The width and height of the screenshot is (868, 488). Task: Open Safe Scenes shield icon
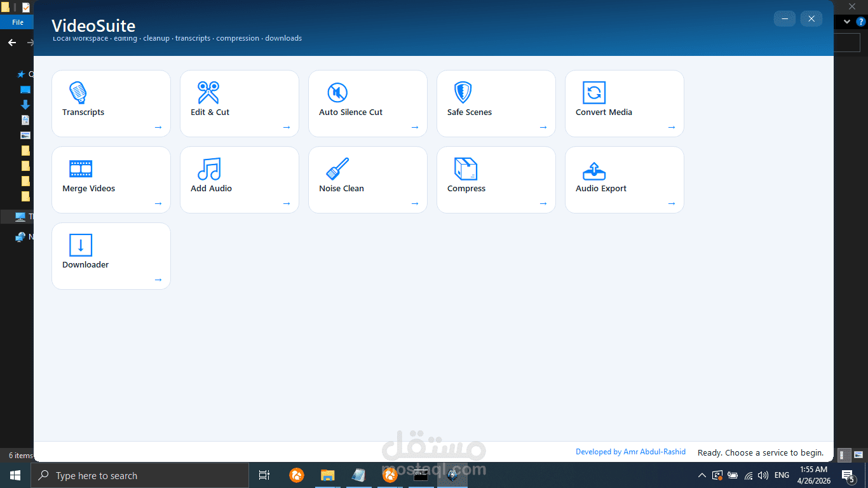tap(463, 93)
